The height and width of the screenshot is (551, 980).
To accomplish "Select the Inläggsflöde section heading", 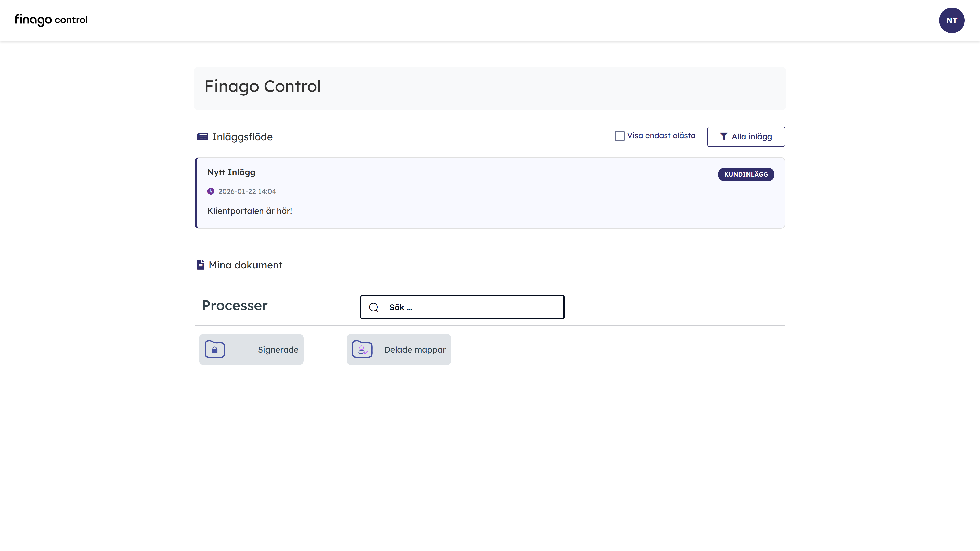I will tap(242, 137).
